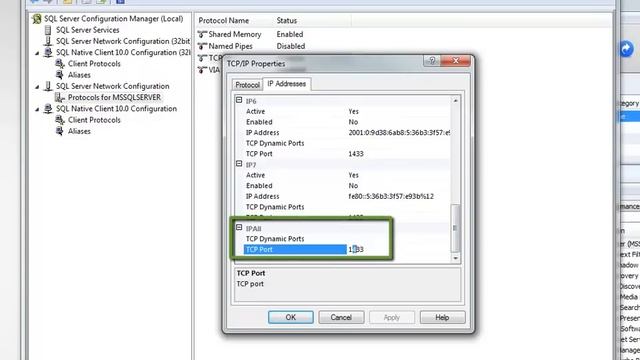Image resolution: width=640 pixels, height=360 pixels.
Task: Click the SQL Server Configuration Manager root icon
Action: (37, 19)
